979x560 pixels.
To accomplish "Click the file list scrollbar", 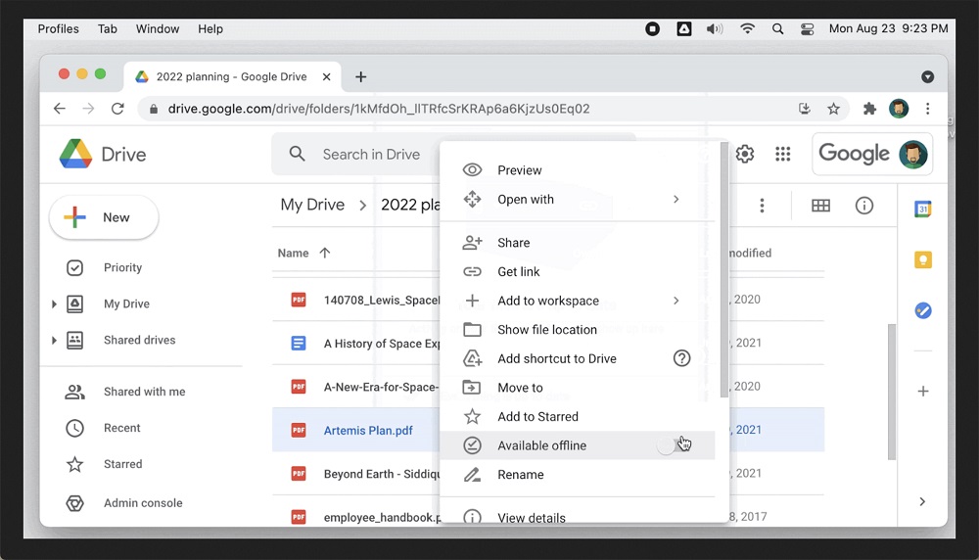I will (892, 392).
